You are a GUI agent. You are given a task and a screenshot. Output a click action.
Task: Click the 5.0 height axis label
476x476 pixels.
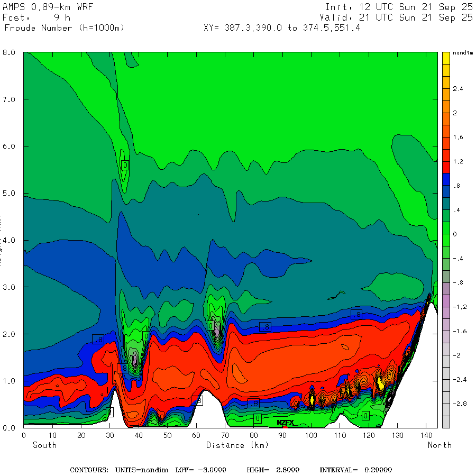click(x=9, y=194)
